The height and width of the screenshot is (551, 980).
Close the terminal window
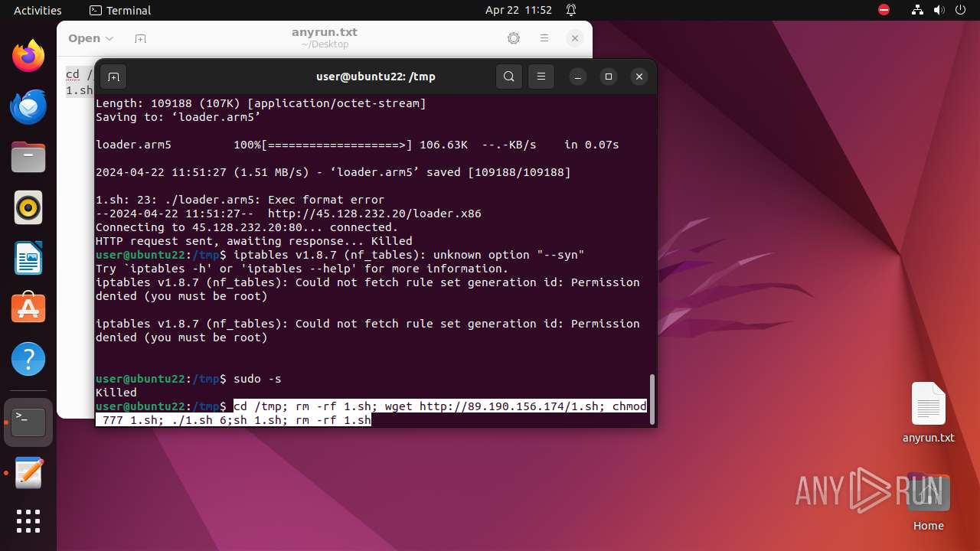point(639,77)
